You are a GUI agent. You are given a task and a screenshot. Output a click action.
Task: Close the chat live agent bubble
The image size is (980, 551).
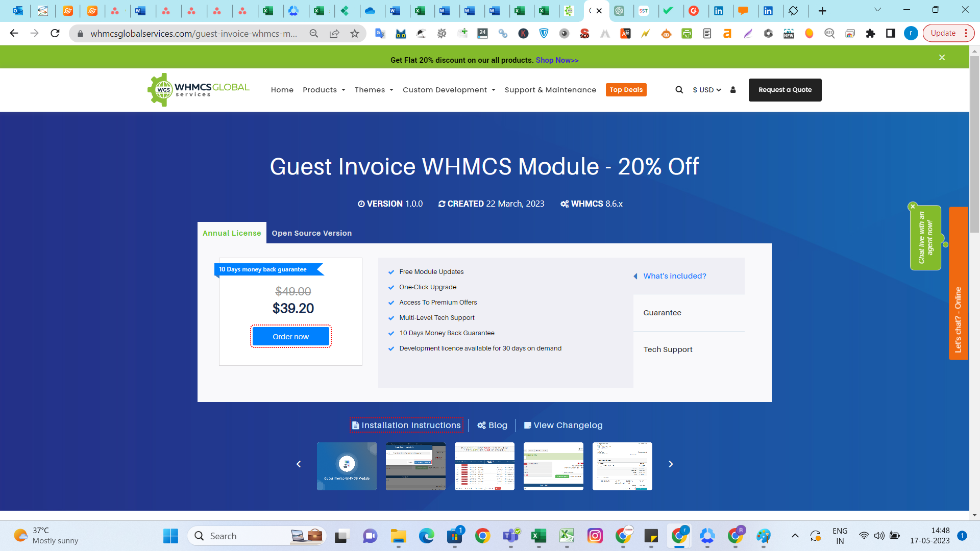point(913,206)
